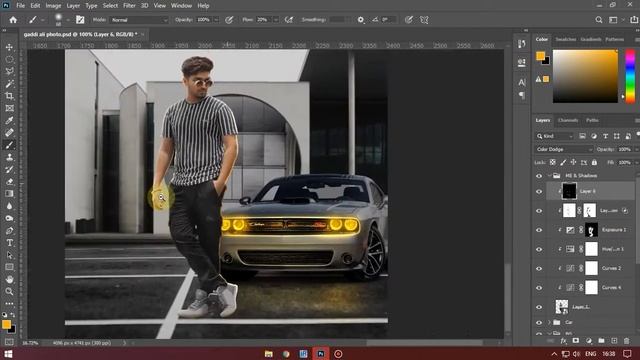Screen dimensions: 640x360
Task: Select the Layer 6 thumbnail
Action: [569, 191]
